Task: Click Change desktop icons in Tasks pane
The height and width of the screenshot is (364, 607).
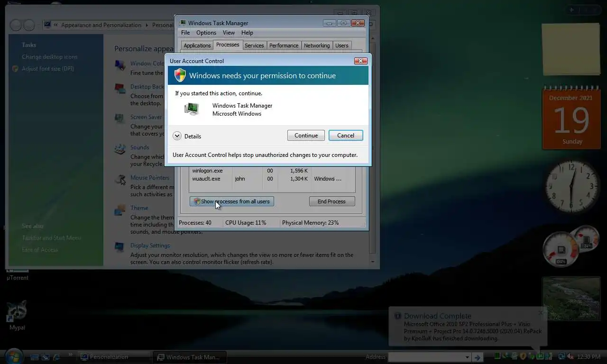Action: click(49, 57)
